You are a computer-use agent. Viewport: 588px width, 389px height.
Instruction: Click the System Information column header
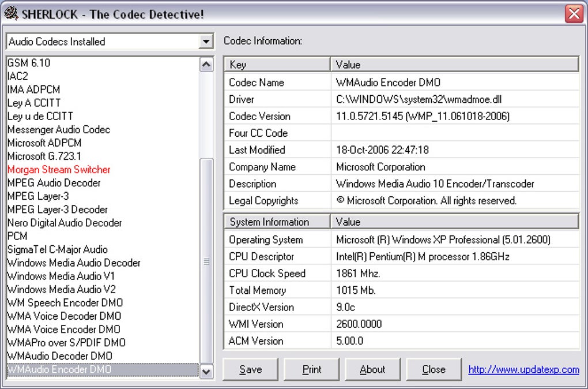coord(277,222)
